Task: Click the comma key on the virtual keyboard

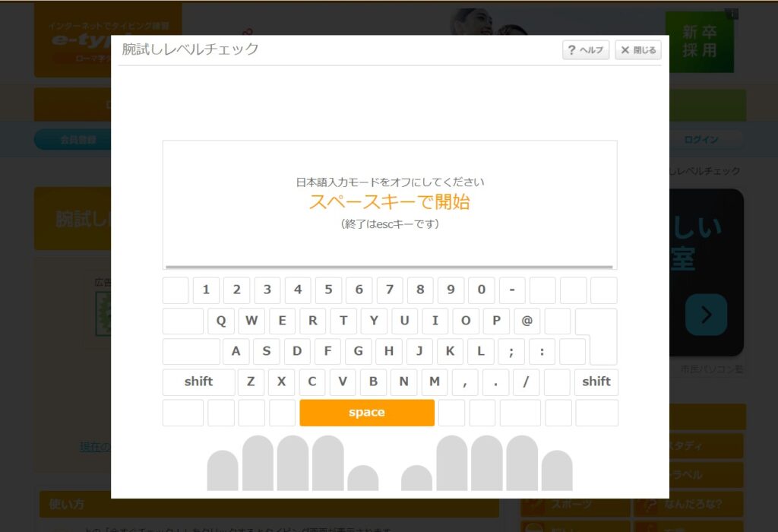Action: coord(465,382)
